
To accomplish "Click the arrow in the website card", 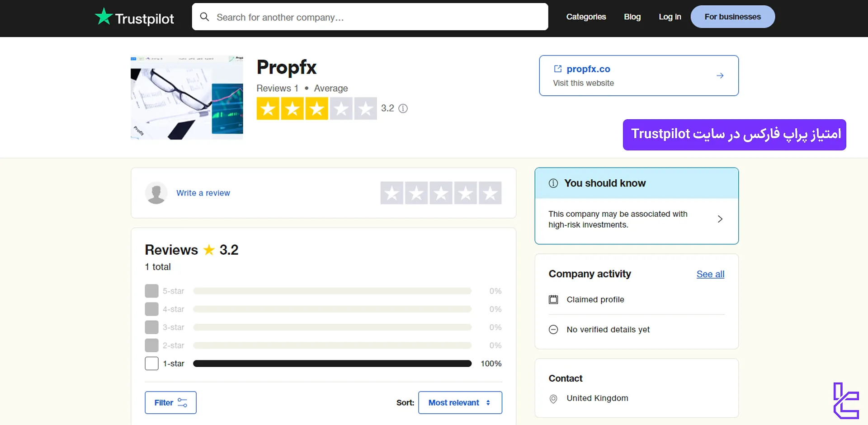I will point(720,75).
